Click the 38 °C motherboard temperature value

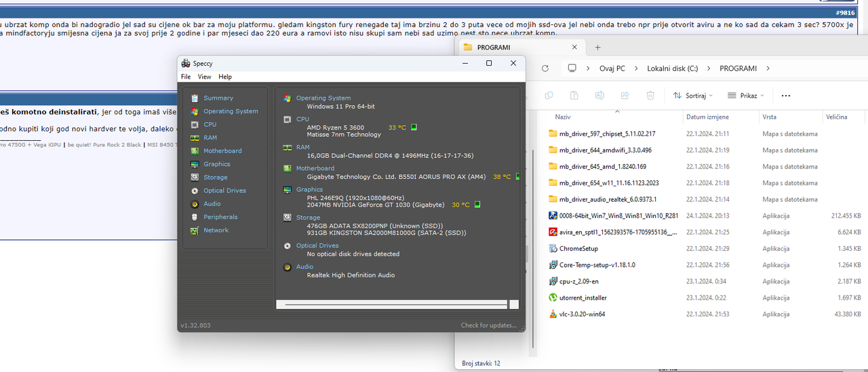pyautogui.click(x=502, y=176)
